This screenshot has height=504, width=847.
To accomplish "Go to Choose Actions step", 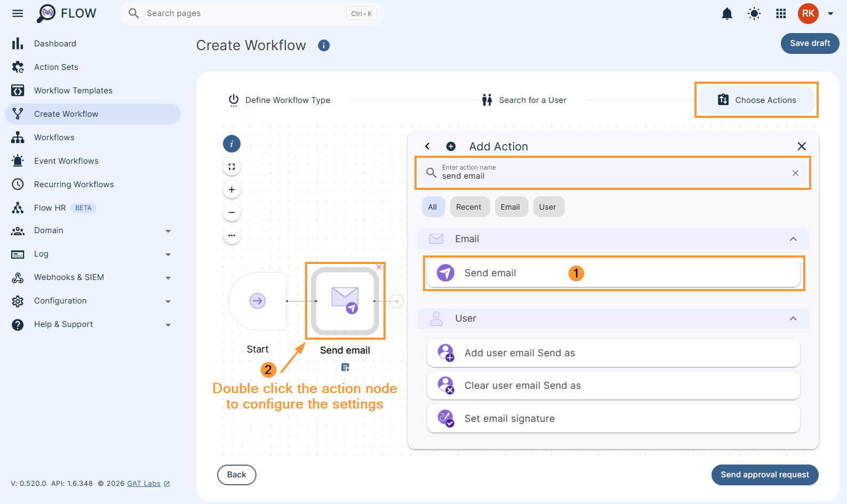I will 756,100.
